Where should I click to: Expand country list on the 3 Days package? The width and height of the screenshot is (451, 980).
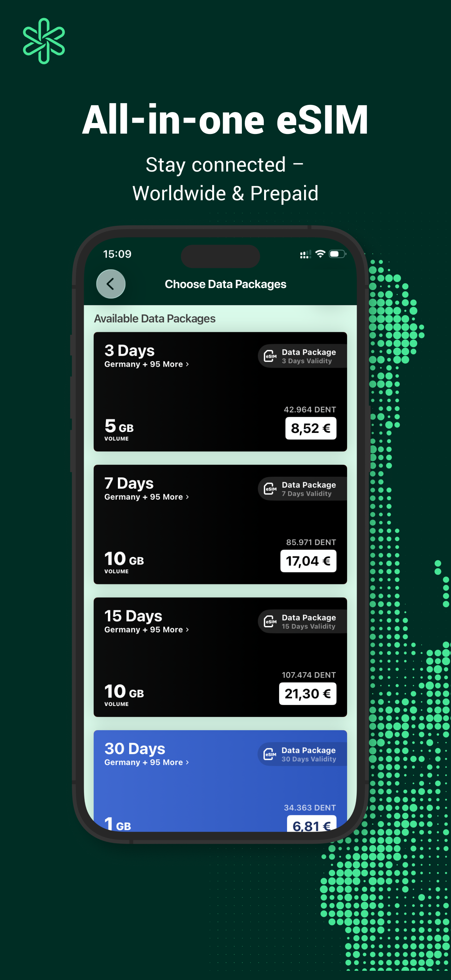146,364
